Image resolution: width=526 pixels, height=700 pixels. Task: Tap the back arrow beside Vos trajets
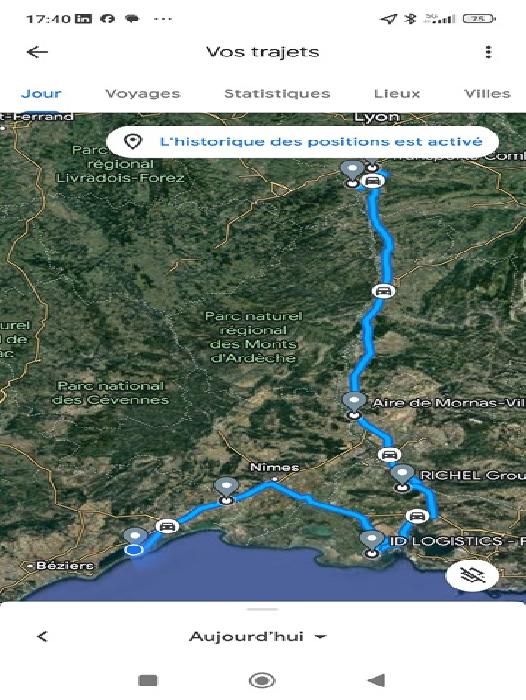37,52
